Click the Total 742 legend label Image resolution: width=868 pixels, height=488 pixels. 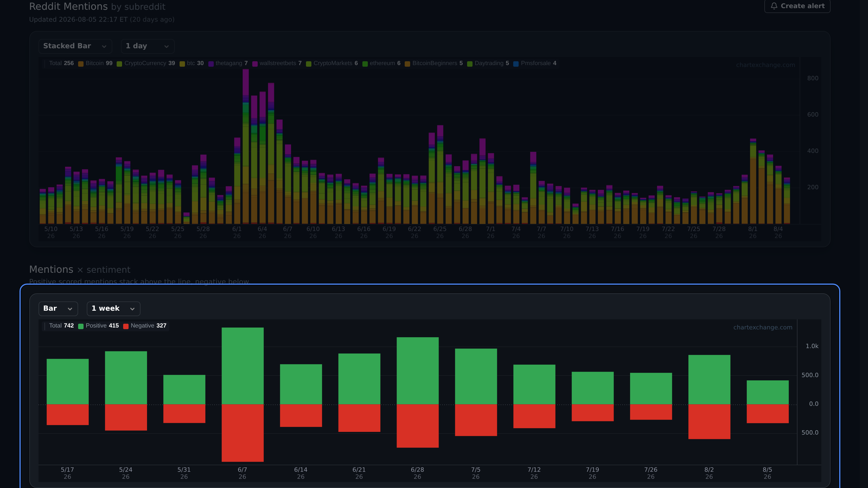coord(61,326)
